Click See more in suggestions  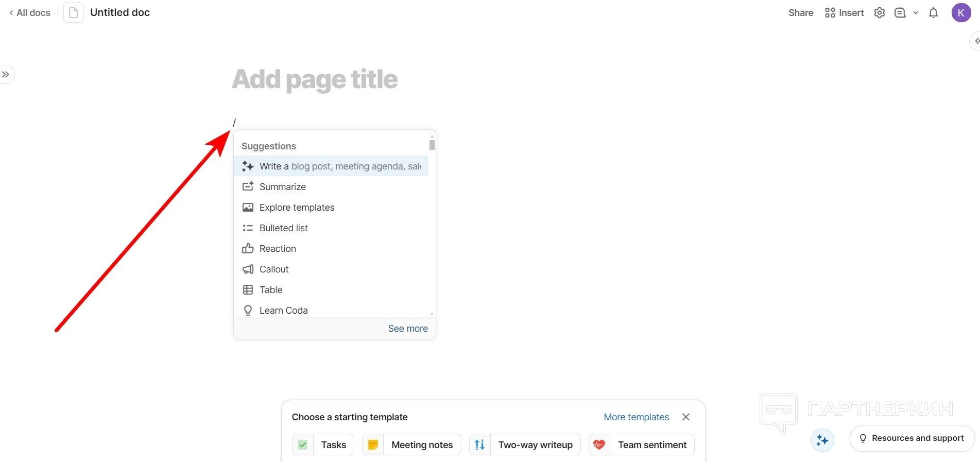click(407, 329)
